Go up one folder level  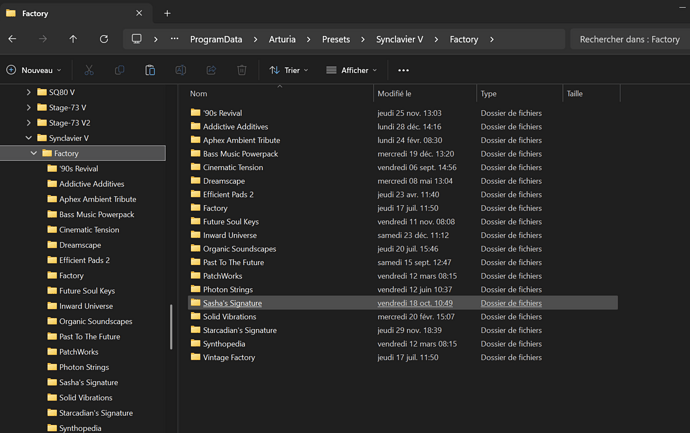point(73,39)
